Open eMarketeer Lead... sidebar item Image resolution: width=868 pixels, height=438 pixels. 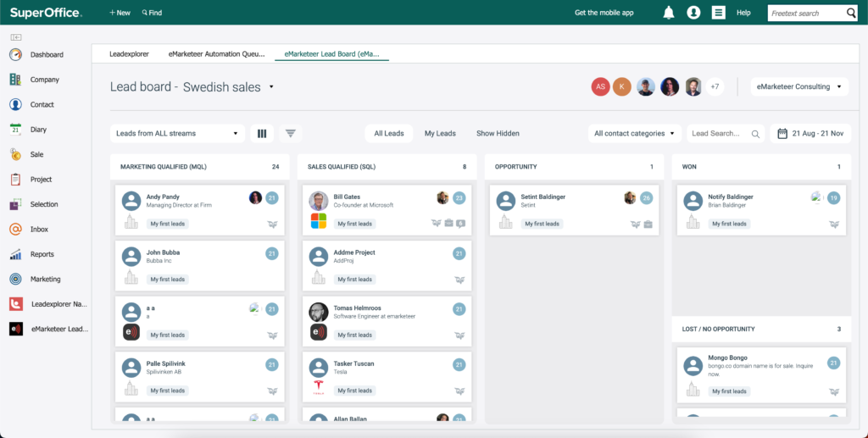pos(48,329)
